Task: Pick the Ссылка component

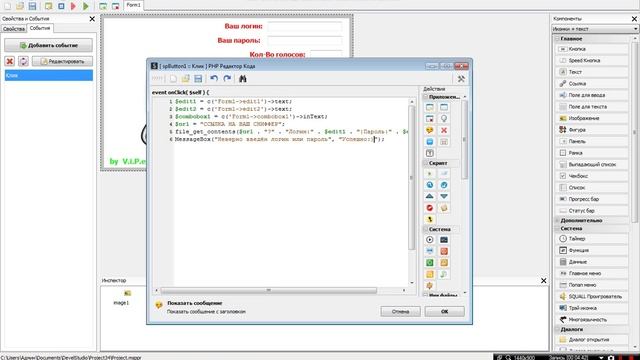Action: [592, 84]
